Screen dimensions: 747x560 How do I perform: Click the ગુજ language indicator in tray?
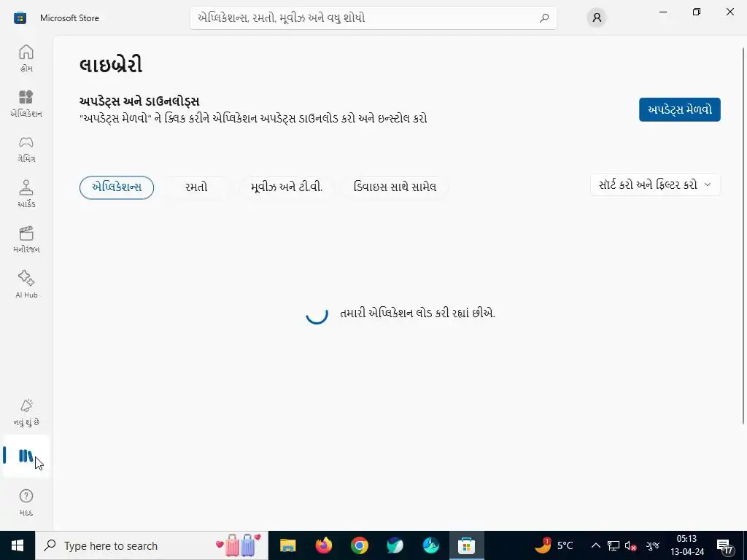point(653,545)
